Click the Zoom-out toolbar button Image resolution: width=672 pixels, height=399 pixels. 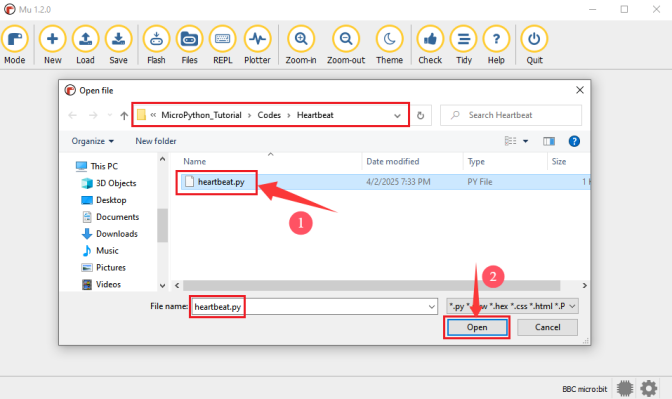[x=346, y=45]
